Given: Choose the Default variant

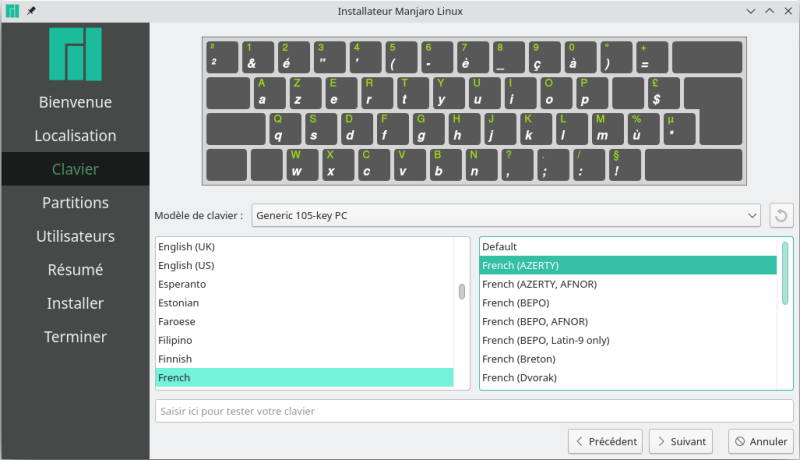Looking at the screenshot, I should 629,246.
